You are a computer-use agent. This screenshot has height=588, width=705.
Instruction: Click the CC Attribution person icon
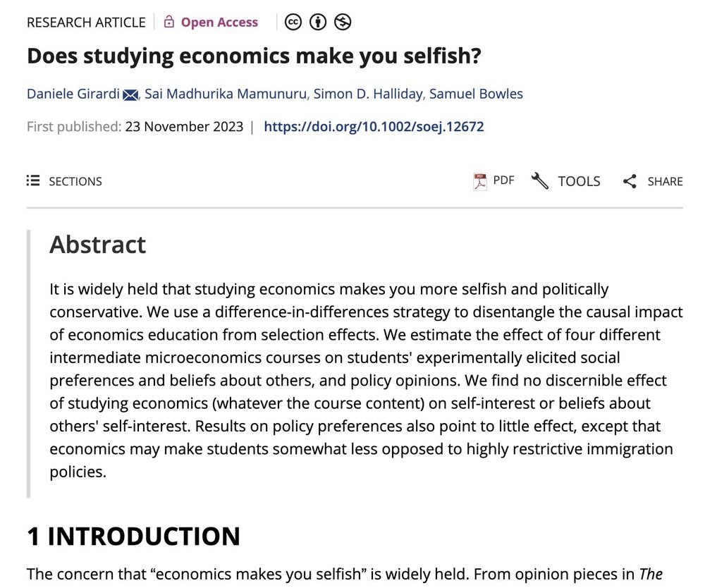(318, 23)
